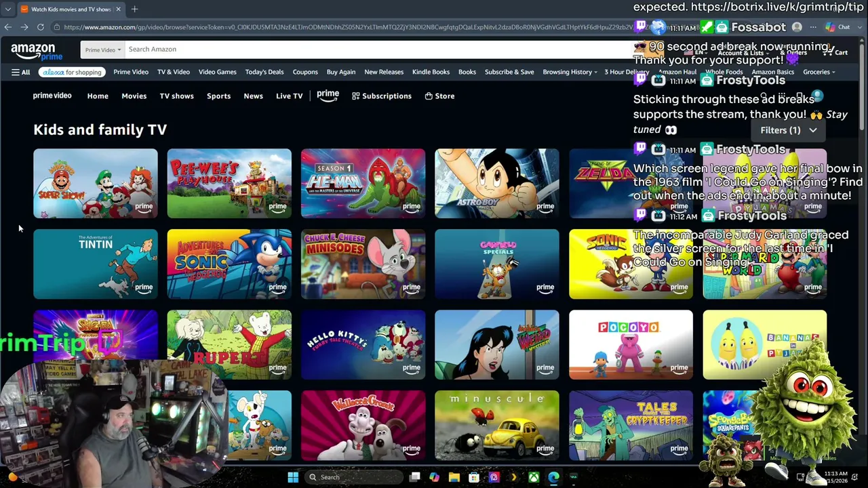Expand the Groceries dropdown
This screenshot has width=868, height=488.
coord(818,72)
